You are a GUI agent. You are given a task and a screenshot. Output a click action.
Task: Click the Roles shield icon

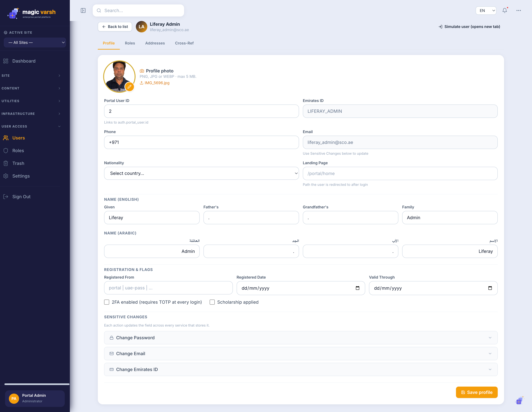pyautogui.click(x=6, y=151)
